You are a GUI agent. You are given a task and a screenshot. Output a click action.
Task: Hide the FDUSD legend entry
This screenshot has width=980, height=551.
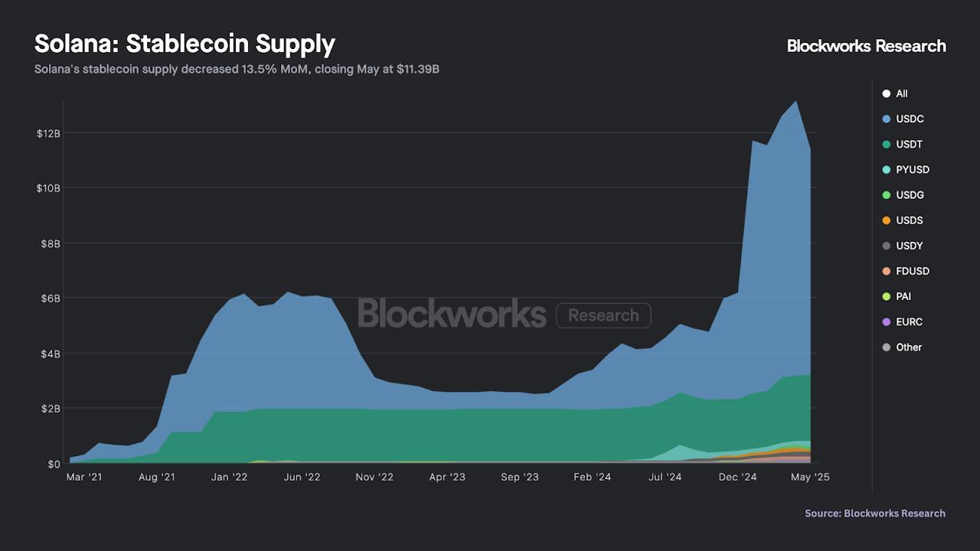tap(912, 271)
